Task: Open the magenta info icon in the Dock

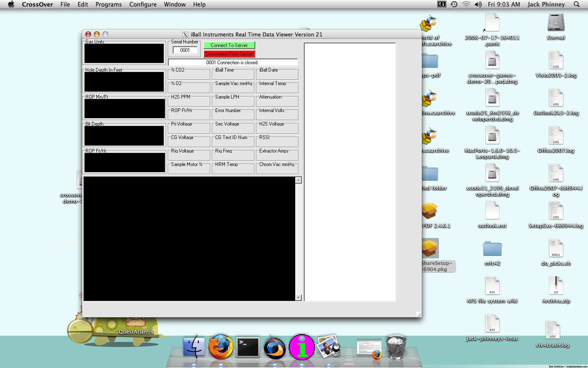Action: tap(302, 347)
